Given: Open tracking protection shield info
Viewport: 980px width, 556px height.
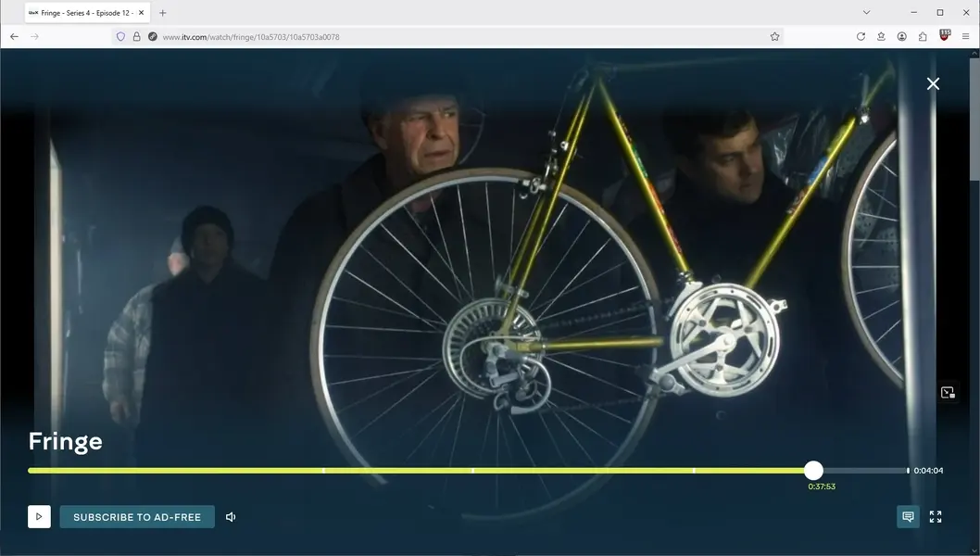Looking at the screenshot, I should tap(120, 37).
